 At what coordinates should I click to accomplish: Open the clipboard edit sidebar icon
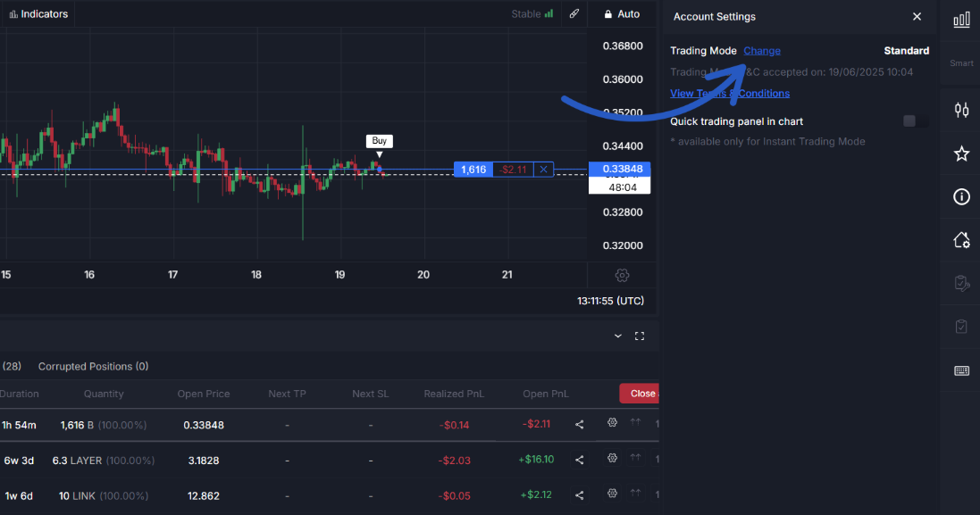[x=961, y=284]
